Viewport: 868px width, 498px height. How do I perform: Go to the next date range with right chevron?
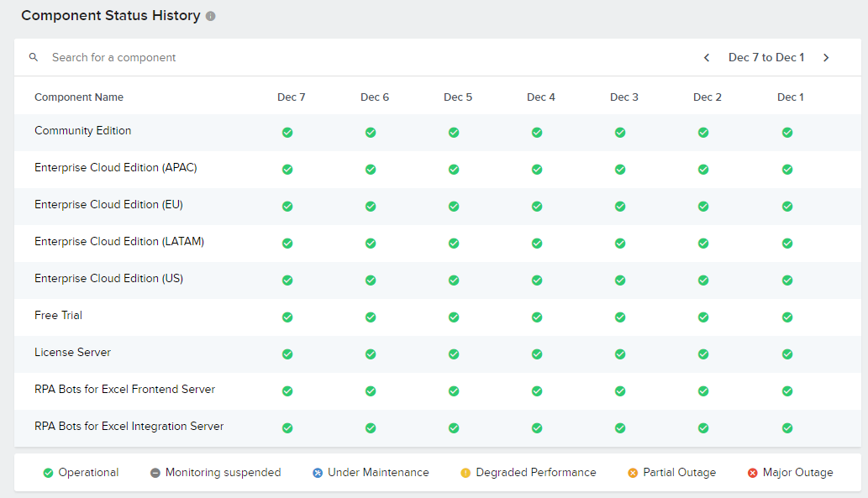[826, 58]
